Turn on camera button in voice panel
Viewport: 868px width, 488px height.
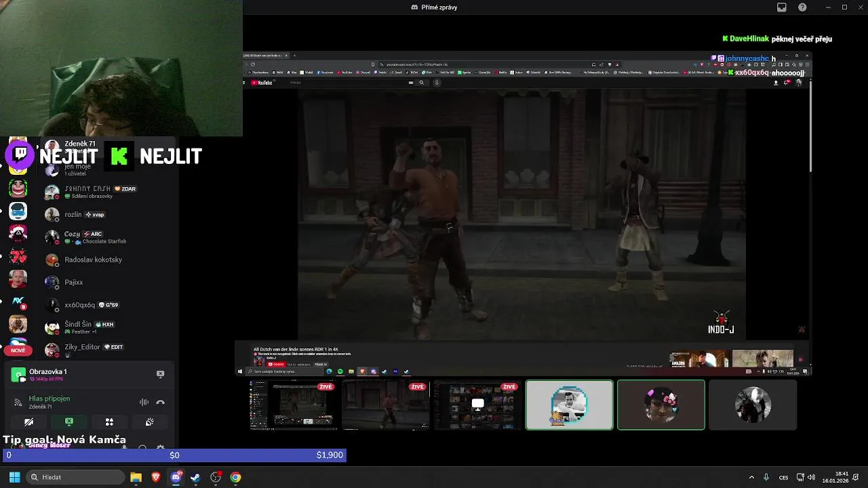(x=29, y=422)
